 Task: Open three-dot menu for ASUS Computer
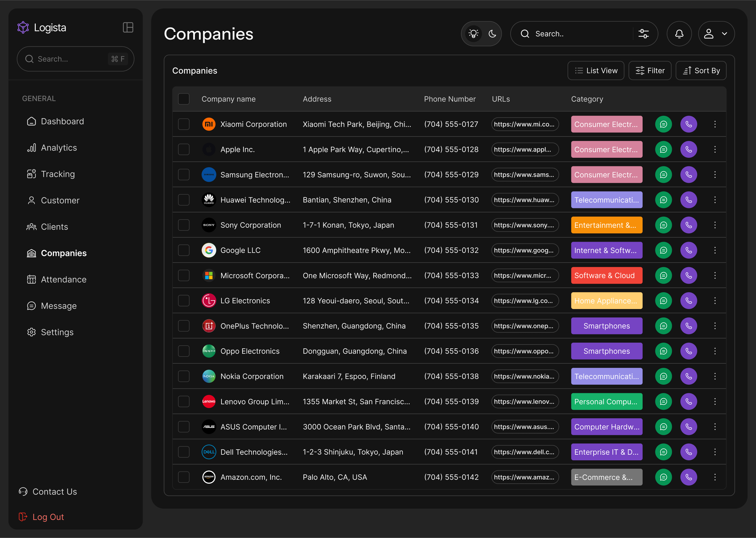coord(715,427)
